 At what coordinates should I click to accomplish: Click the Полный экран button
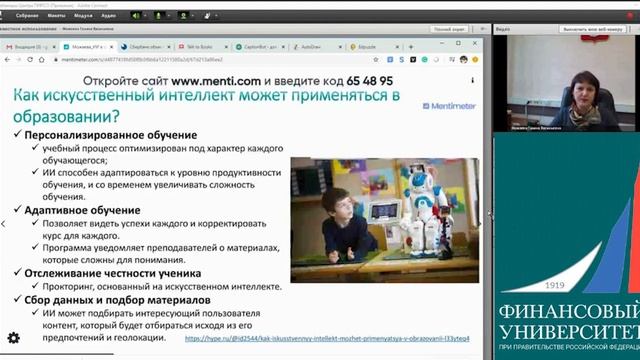(449, 29)
